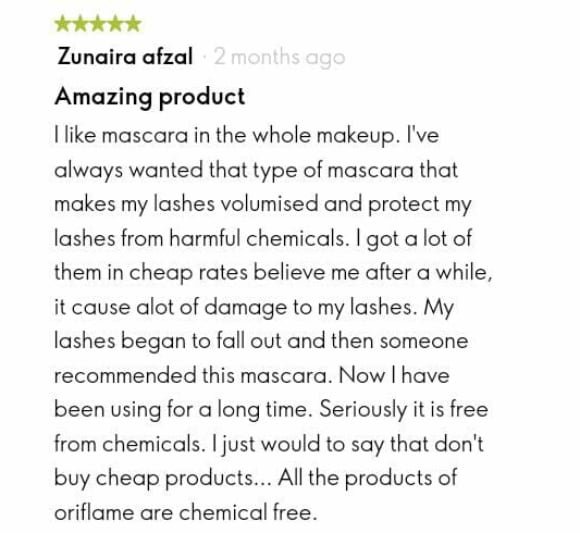Click the '2 months ago' timestamp
Image resolution: width=580 pixels, height=533 pixels.
click(x=279, y=58)
